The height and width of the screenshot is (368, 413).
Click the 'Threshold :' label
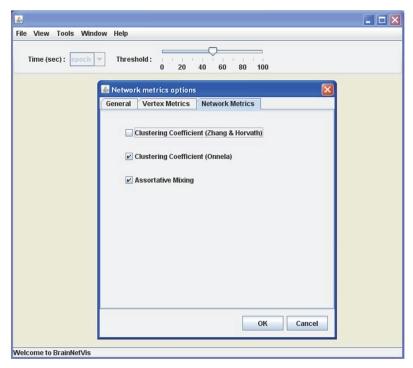pos(134,59)
